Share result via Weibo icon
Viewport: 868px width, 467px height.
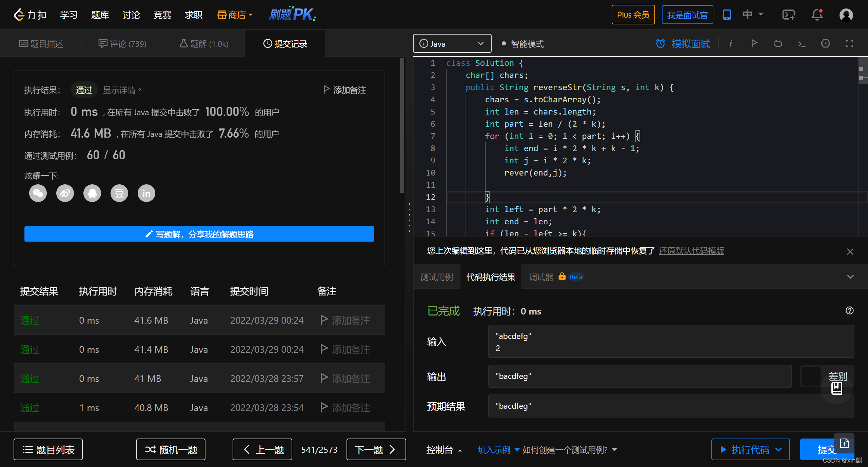tap(65, 194)
